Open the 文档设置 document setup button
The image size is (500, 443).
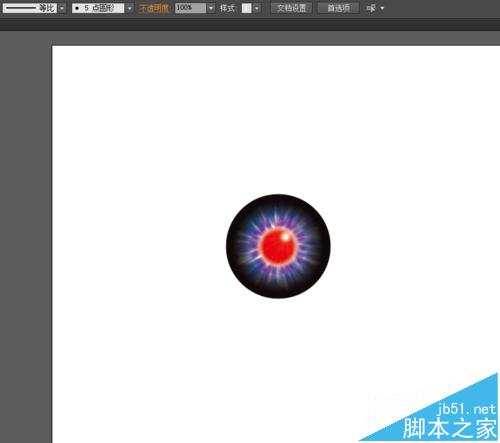click(x=292, y=8)
